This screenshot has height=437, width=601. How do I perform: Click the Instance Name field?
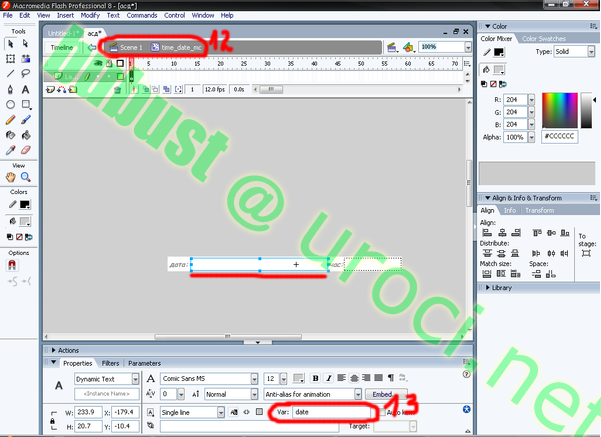pos(107,394)
